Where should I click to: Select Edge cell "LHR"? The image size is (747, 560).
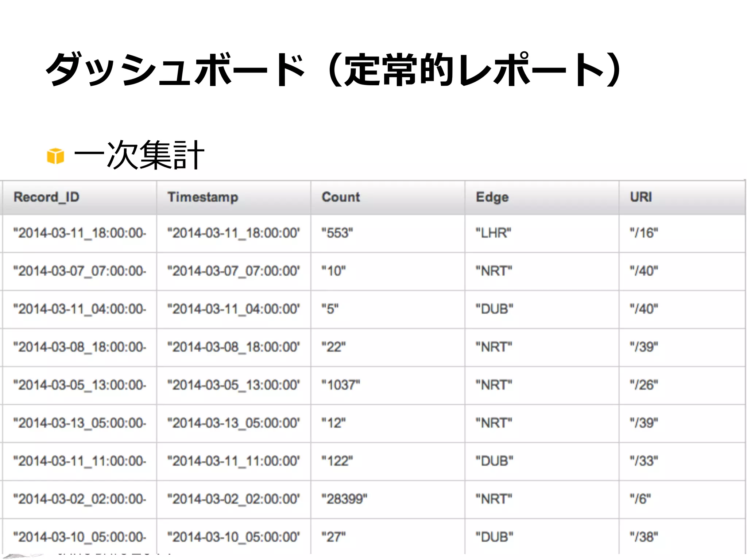tap(542, 233)
